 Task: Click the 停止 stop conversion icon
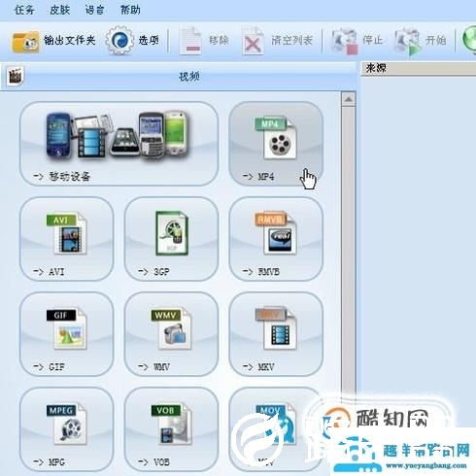(x=344, y=41)
